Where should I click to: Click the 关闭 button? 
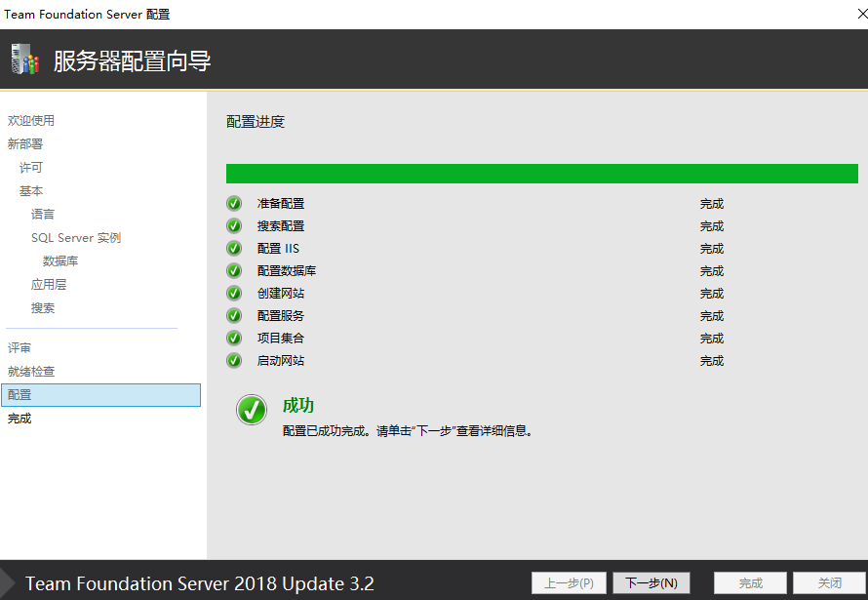coord(829,582)
